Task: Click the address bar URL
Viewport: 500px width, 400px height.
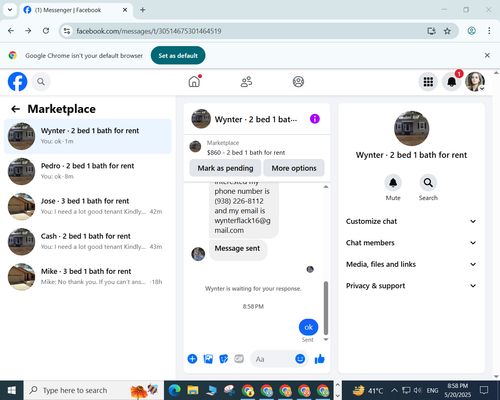Action: coord(149,31)
